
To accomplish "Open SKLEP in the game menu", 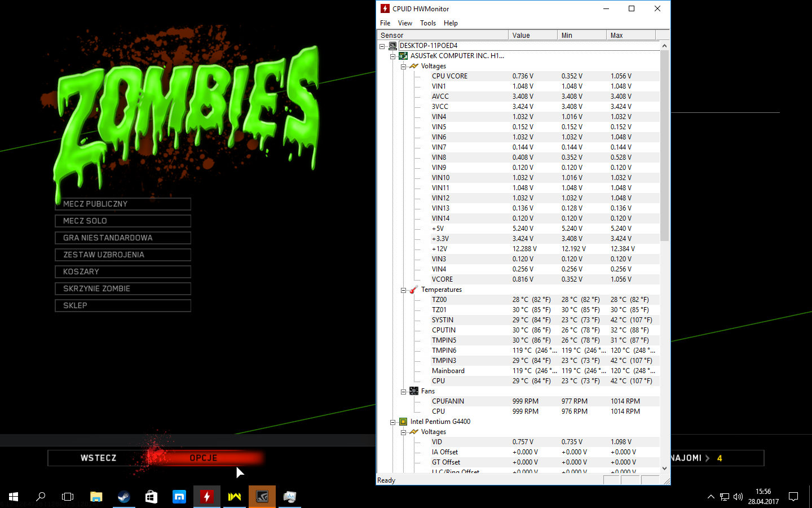I will [x=123, y=305].
